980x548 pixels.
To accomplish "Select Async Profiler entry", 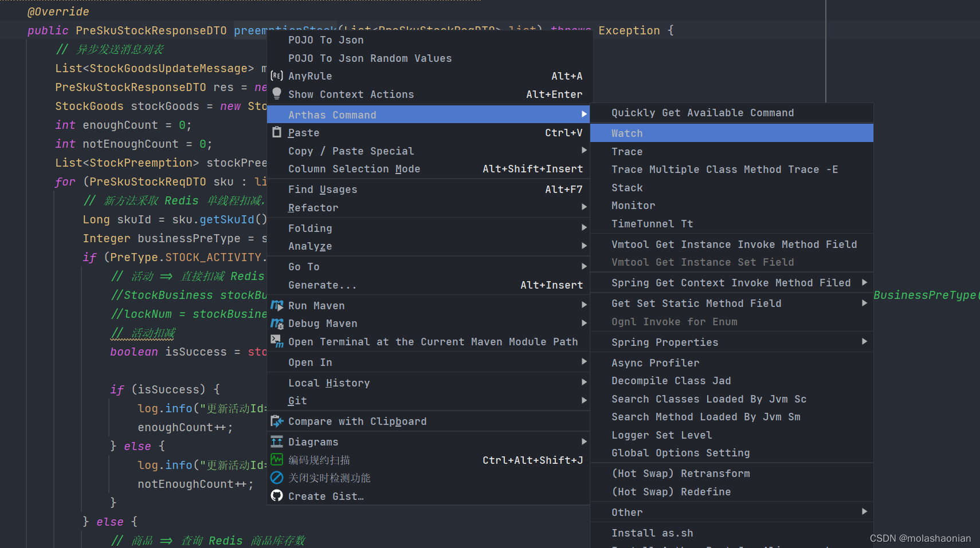I will click(732, 363).
